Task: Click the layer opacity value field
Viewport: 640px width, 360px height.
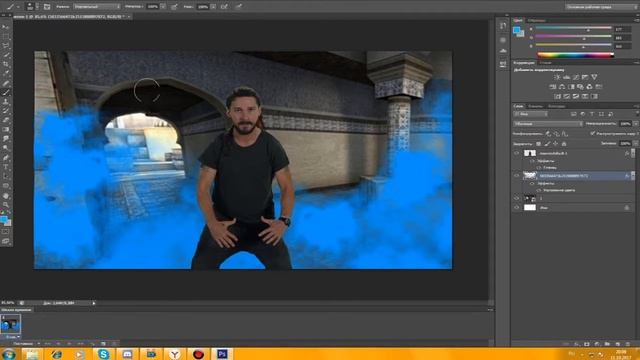Action: coord(625,124)
